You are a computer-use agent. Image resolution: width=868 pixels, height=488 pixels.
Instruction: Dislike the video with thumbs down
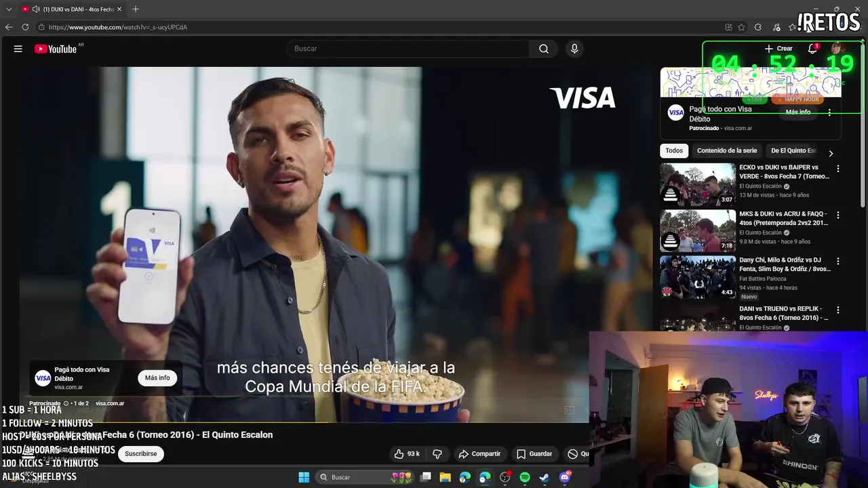[x=437, y=454]
